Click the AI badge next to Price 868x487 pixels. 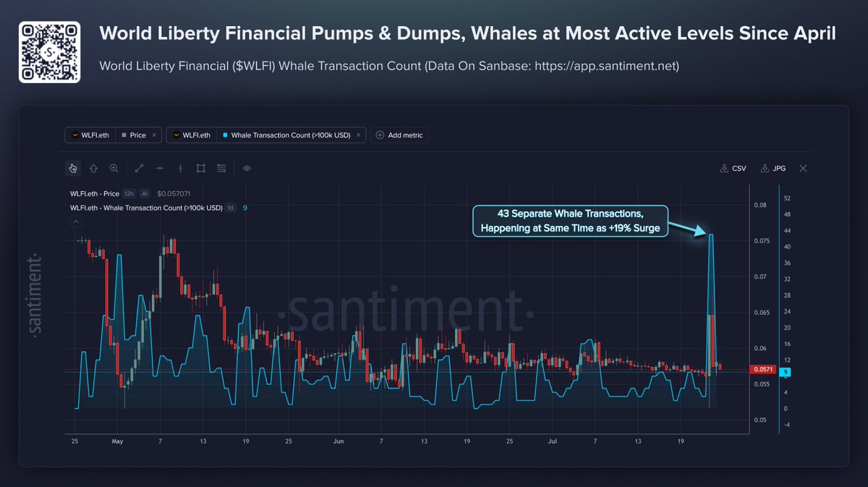click(145, 194)
